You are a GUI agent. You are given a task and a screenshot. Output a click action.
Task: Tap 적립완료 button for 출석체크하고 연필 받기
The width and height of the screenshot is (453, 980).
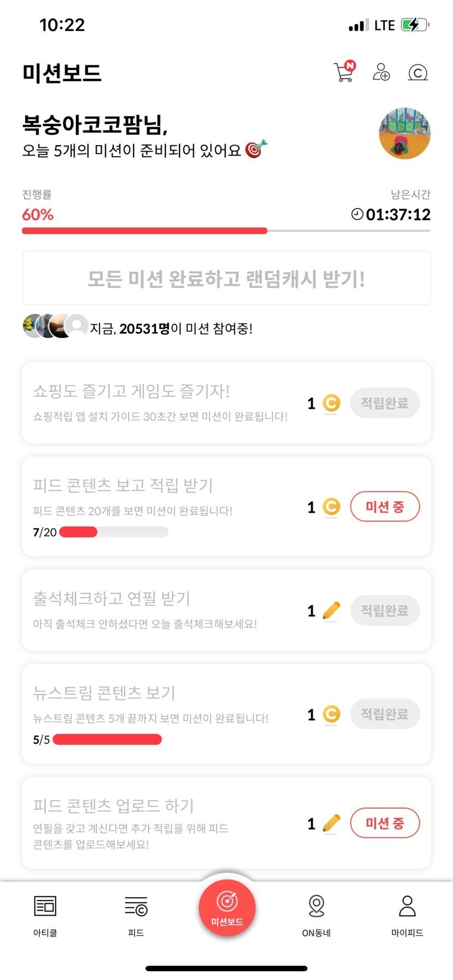click(x=385, y=611)
